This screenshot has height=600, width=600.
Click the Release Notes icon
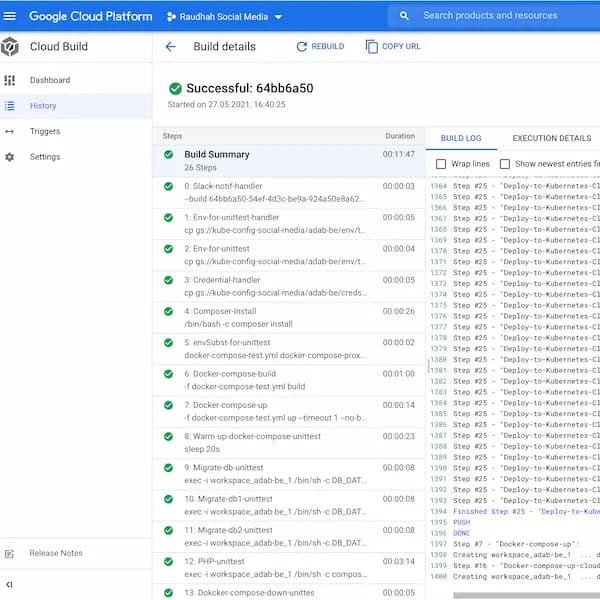(10, 553)
